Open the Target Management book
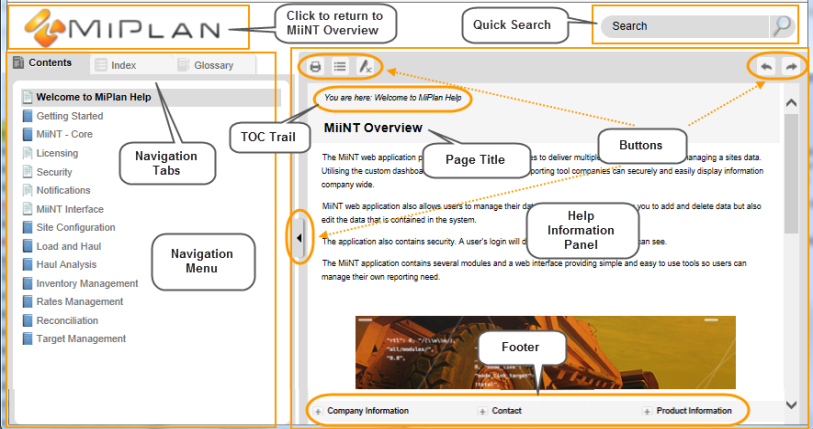Screen dimensions: 813x429 coord(81,339)
